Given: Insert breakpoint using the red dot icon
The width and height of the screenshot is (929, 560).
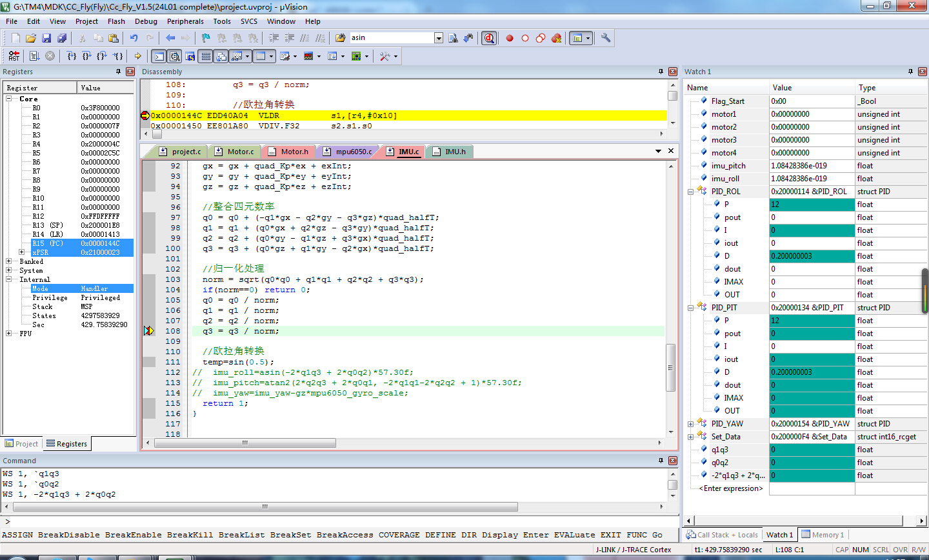Looking at the screenshot, I should 510,38.
